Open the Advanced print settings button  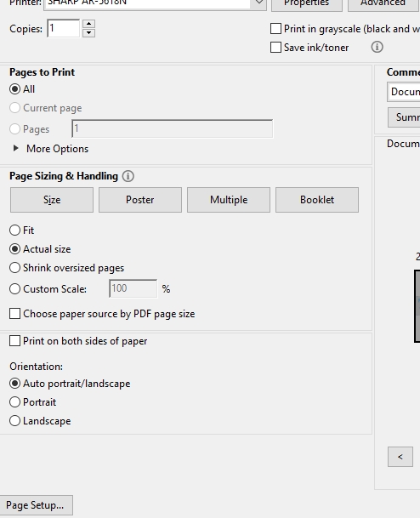point(383,3)
